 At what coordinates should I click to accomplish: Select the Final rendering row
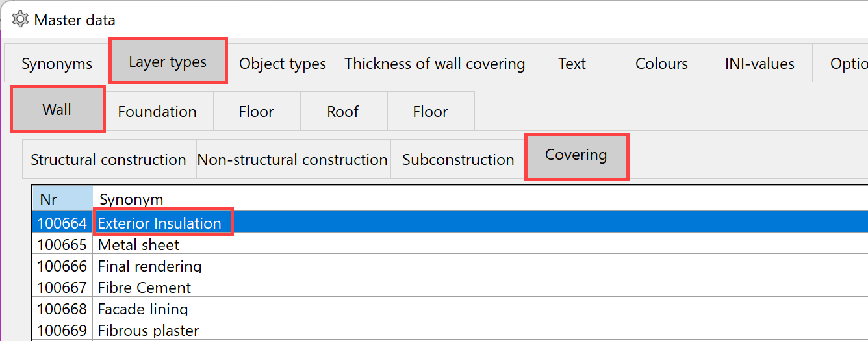coord(450,266)
